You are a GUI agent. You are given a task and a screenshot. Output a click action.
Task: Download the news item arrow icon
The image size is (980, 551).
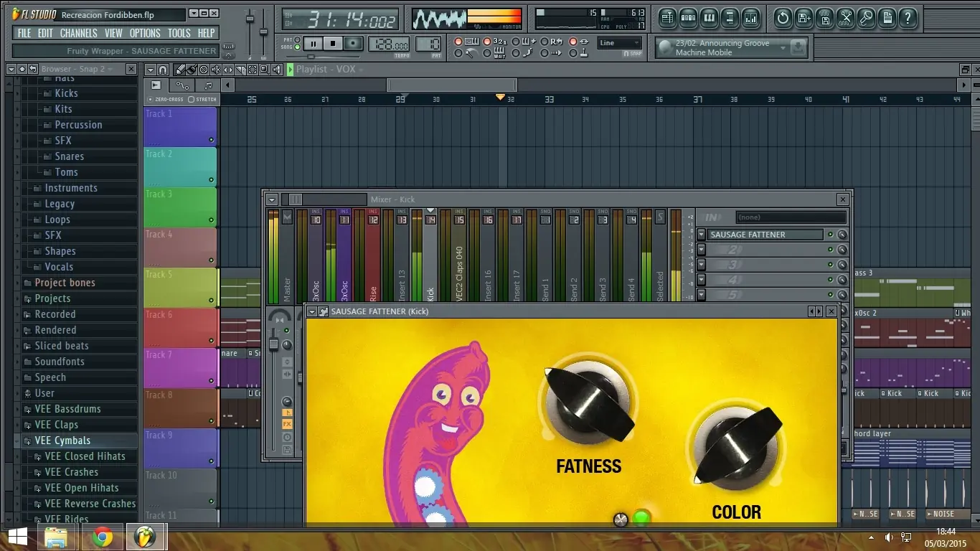point(798,48)
